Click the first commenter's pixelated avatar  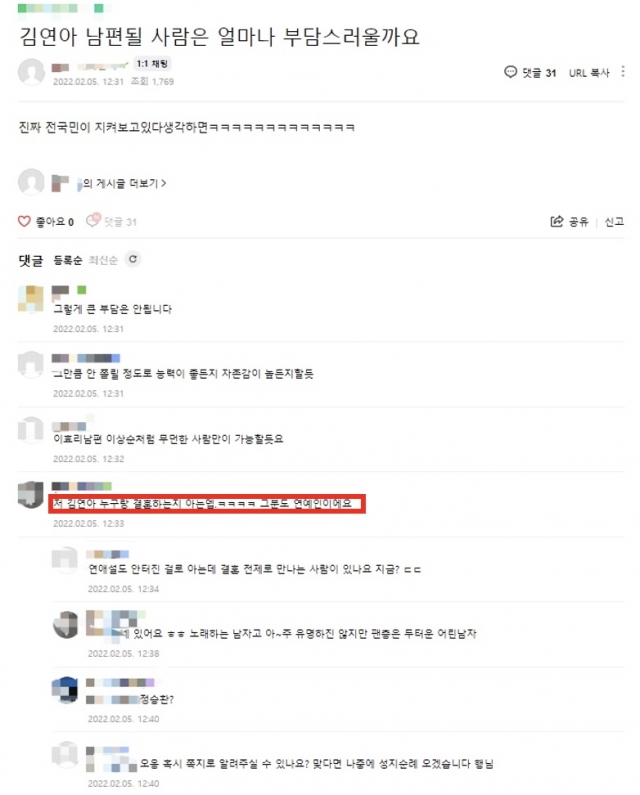click(30, 299)
